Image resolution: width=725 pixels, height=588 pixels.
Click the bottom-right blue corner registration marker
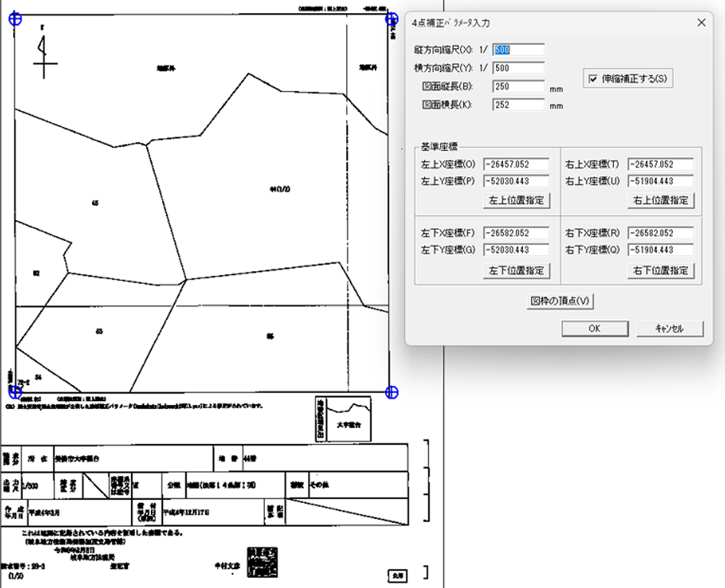point(392,392)
